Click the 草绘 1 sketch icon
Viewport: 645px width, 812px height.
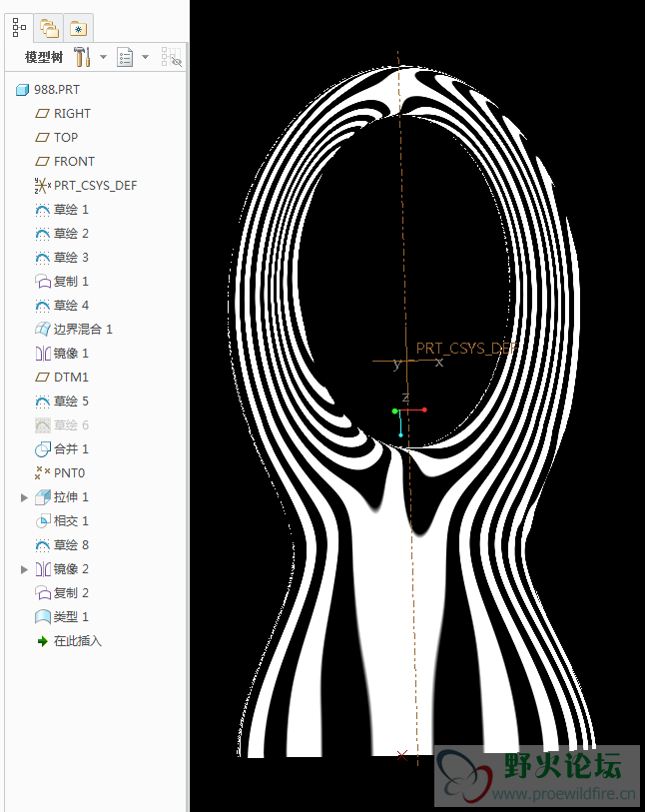coord(43,210)
